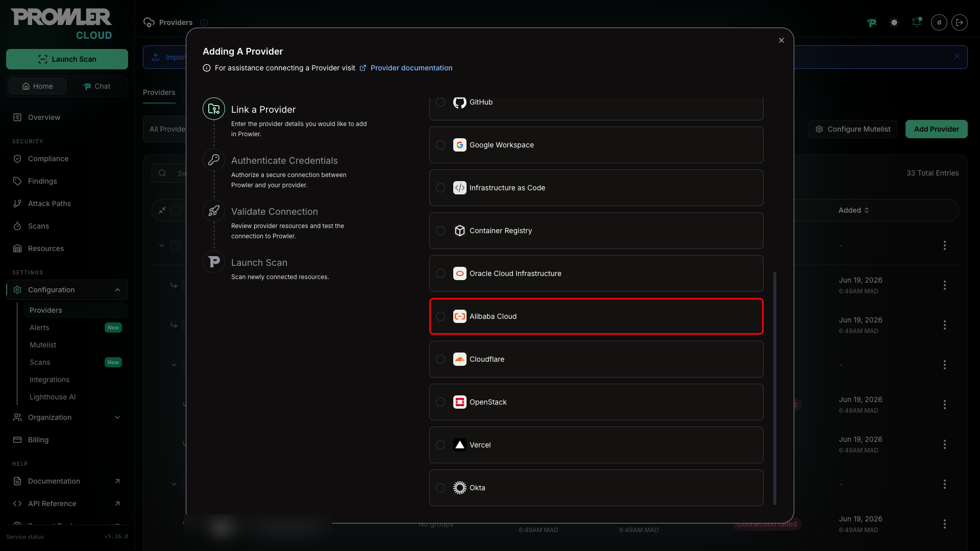Click the green Prowler icon in top bar
Viewport: 980px width, 551px height.
coord(872,22)
